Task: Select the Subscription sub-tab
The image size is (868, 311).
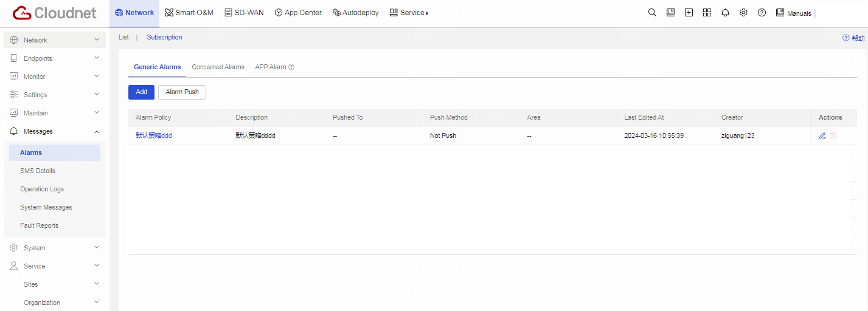Action: pyautogui.click(x=164, y=38)
